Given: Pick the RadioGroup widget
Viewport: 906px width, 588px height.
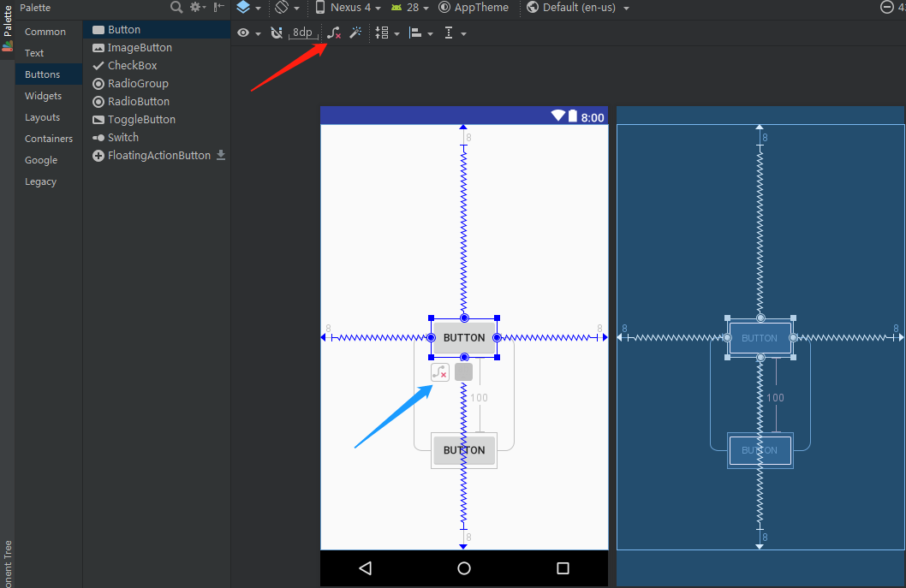Looking at the screenshot, I should 157,83.
